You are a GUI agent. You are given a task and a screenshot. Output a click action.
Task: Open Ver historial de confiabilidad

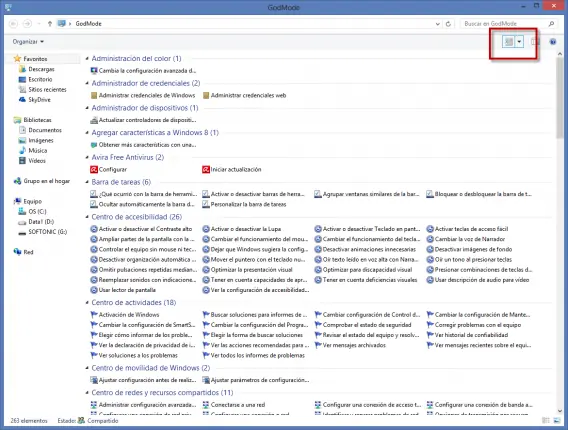tap(467, 335)
